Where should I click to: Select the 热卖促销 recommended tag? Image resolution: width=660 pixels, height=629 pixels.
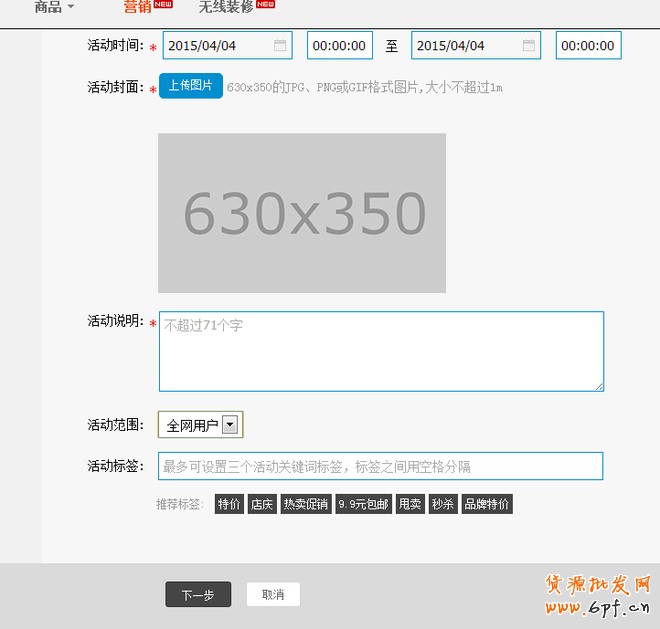pos(305,505)
